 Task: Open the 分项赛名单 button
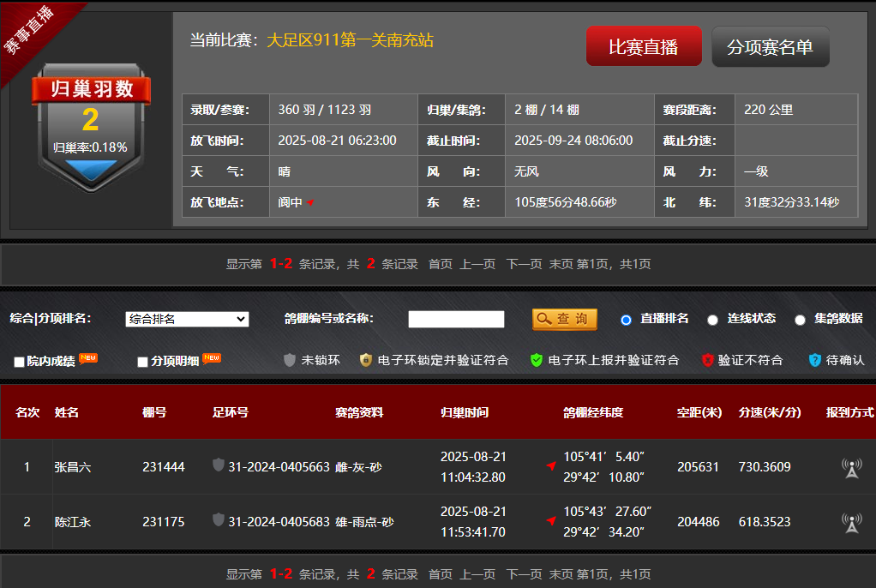point(770,47)
